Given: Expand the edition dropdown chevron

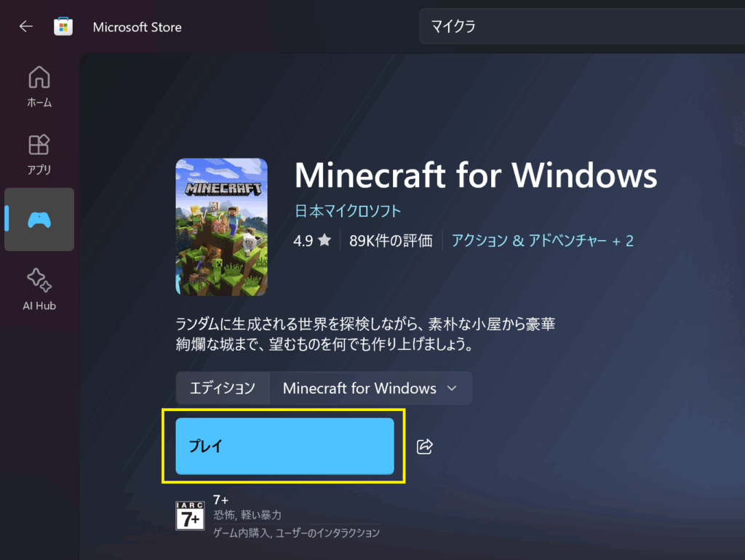Looking at the screenshot, I should click(452, 388).
